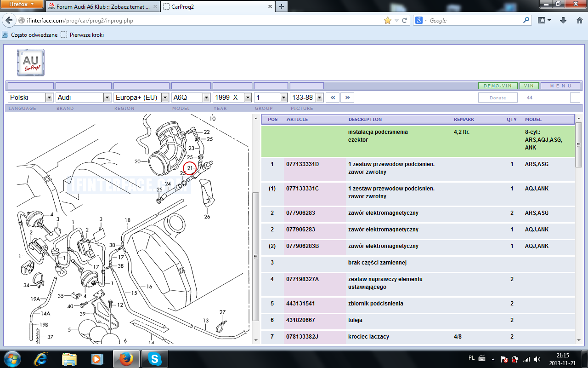Select article 077133331D
Viewport: 588px width, 368px height.
click(302, 164)
